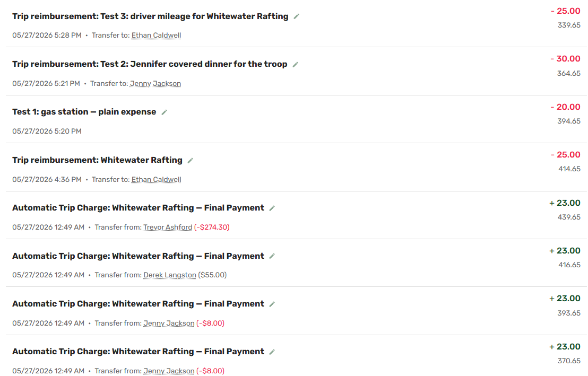Edit the Automatic Trip Charge with balance 393.65
The height and width of the screenshot is (376, 588).
pos(272,304)
